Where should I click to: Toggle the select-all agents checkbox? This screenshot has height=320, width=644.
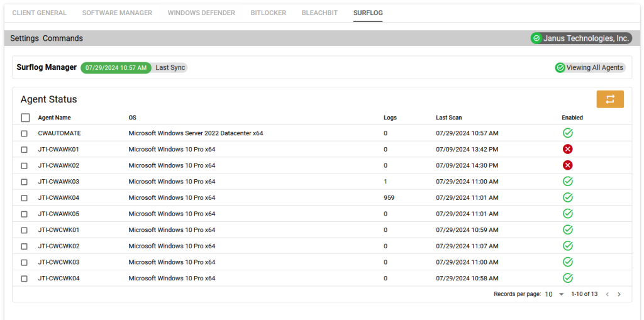coord(25,118)
